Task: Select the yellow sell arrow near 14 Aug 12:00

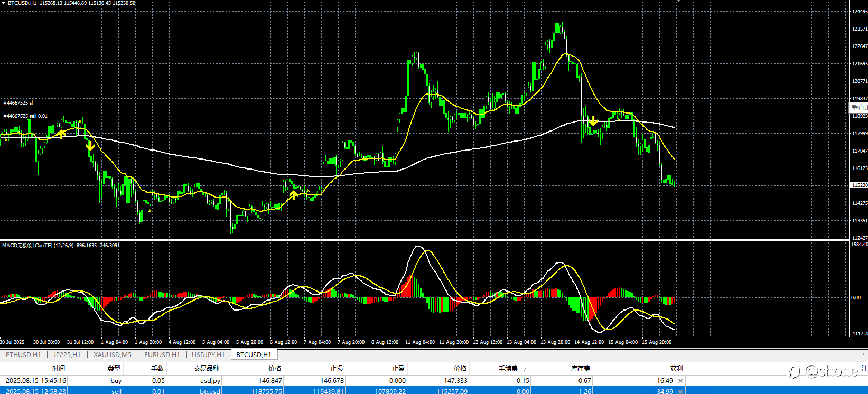Action: click(593, 121)
